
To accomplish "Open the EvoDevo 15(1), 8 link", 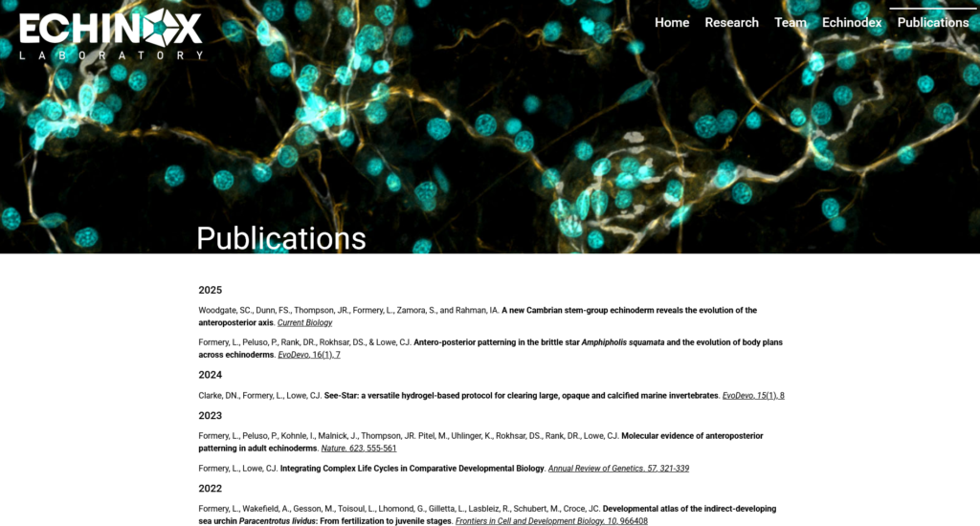I will coord(753,396).
